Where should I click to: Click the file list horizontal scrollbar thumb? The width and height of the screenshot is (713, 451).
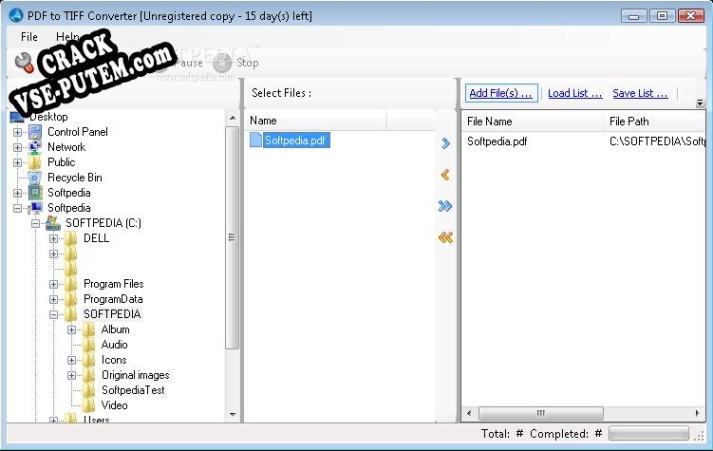[541, 413]
